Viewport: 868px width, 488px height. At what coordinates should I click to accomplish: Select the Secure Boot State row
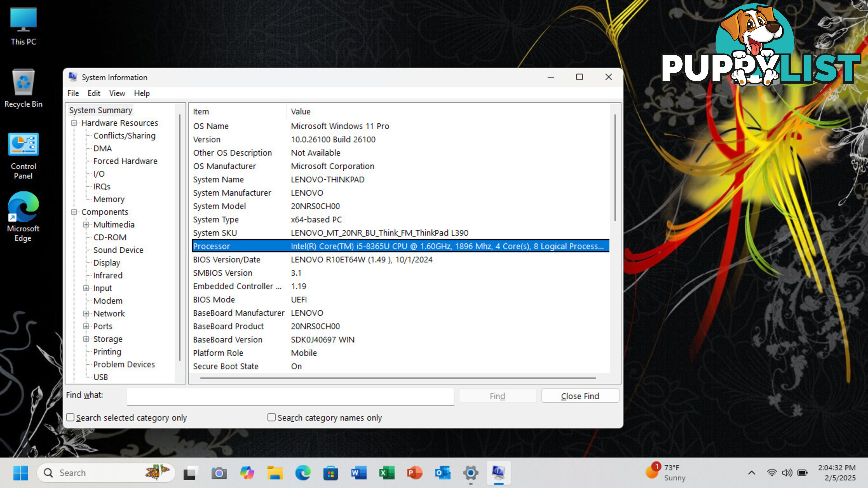(x=400, y=366)
